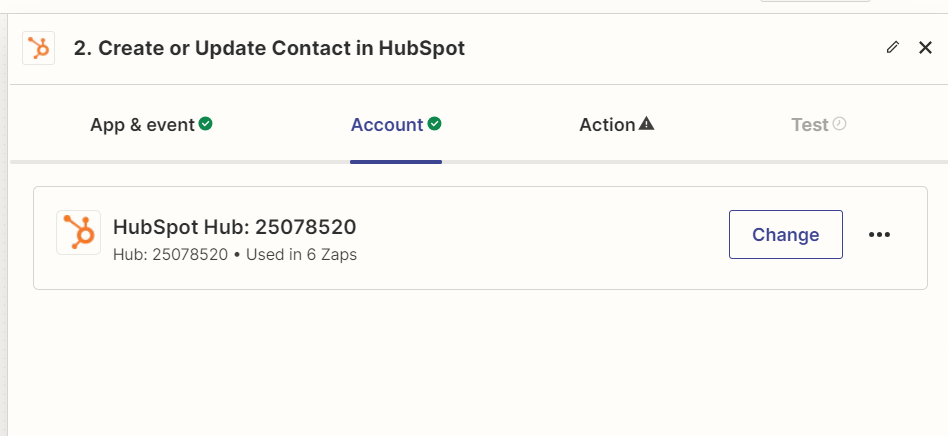Switch to the Action tab
This screenshot has width=948, height=436.
click(x=617, y=125)
